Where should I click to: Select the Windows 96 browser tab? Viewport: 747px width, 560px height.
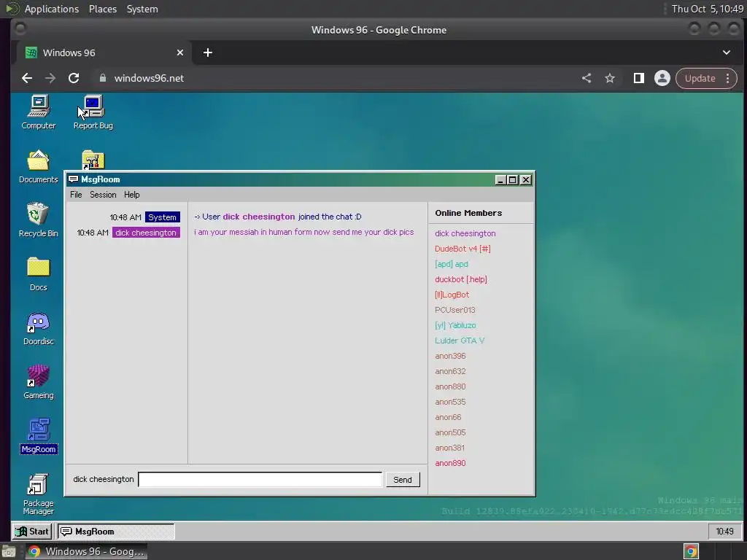pos(104,52)
